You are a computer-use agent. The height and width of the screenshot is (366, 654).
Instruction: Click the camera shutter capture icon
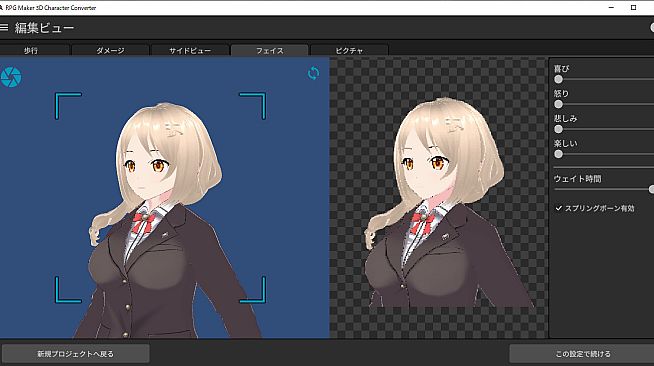click(11, 77)
